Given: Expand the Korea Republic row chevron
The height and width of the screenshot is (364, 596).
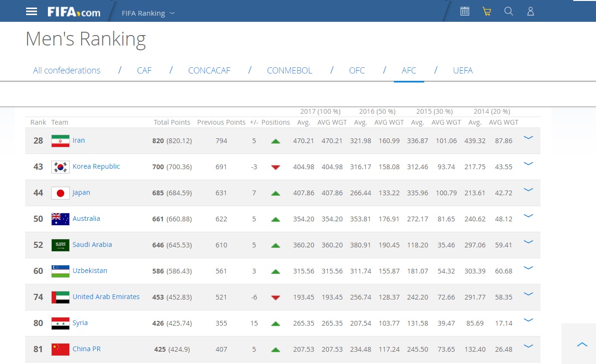Looking at the screenshot, I should (528, 164).
